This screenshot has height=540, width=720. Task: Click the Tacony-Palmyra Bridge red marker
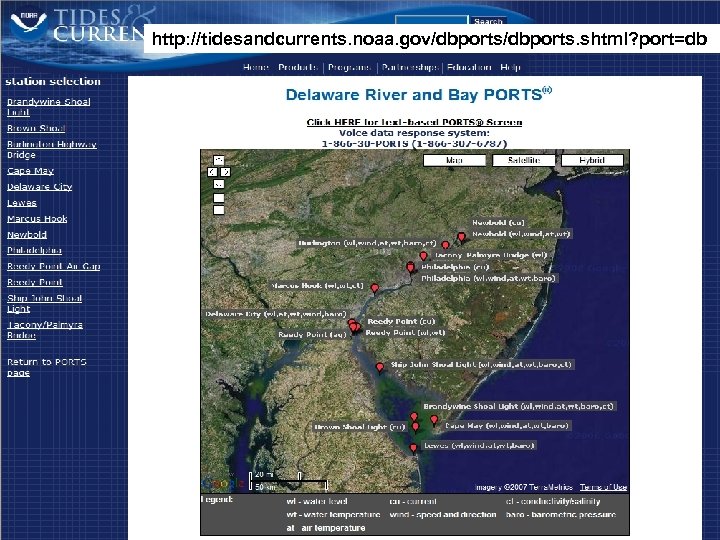pyautogui.click(x=423, y=256)
